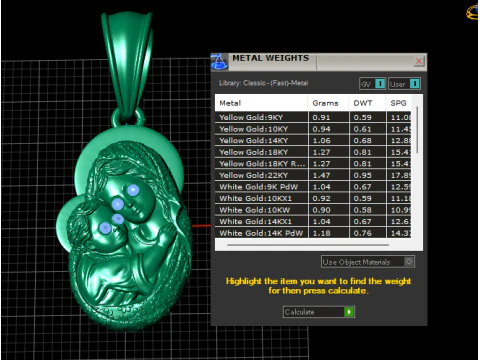Click the vertical scrollbar of metal list
This screenshot has width=480, height=360.
click(417, 130)
